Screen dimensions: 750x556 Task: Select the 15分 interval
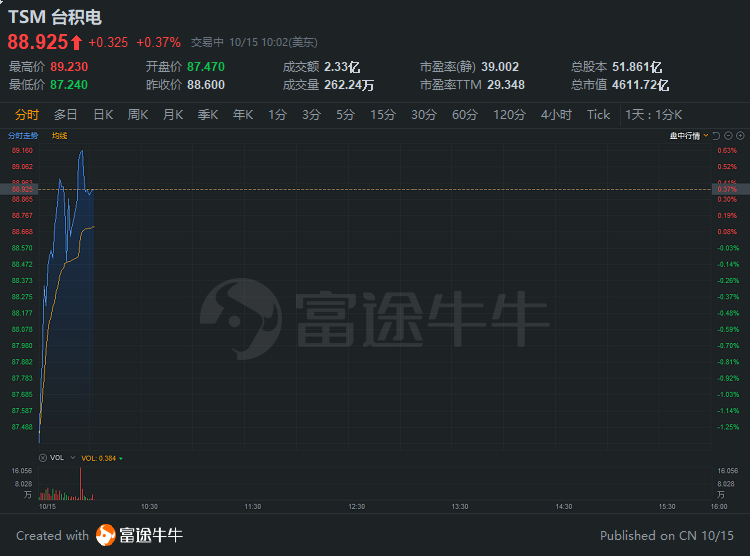click(383, 115)
